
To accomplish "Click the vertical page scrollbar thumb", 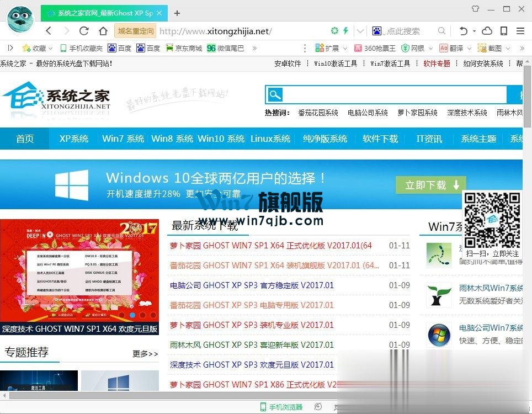I will (527, 97).
